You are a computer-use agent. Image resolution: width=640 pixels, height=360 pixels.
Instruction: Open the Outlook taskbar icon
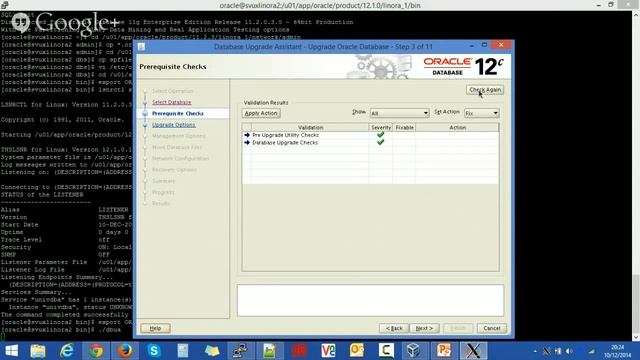pos(356,351)
